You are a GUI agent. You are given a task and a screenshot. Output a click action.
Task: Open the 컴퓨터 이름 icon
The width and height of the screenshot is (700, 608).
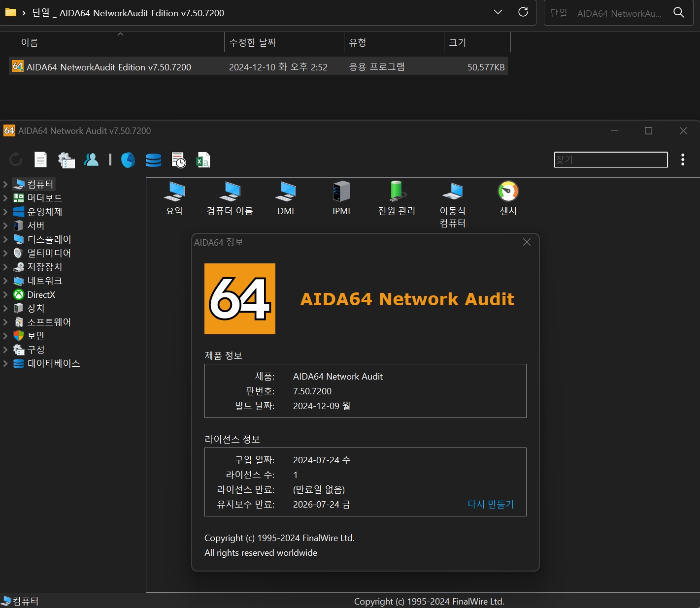[x=230, y=198]
